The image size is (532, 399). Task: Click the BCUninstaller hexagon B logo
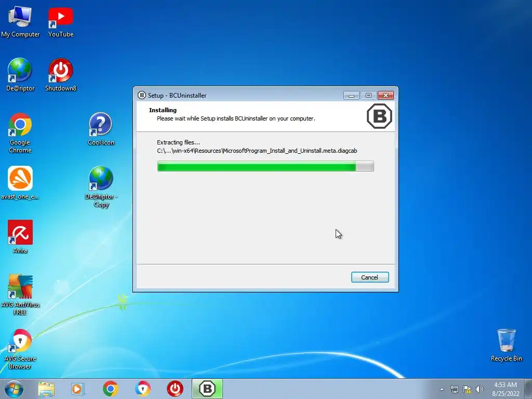pyautogui.click(x=379, y=116)
